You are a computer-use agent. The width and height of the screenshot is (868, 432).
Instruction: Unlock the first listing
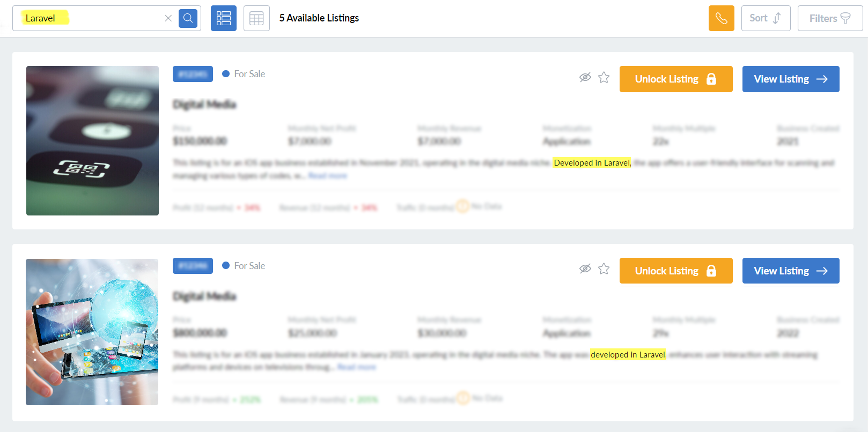click(x=675, y=79)
